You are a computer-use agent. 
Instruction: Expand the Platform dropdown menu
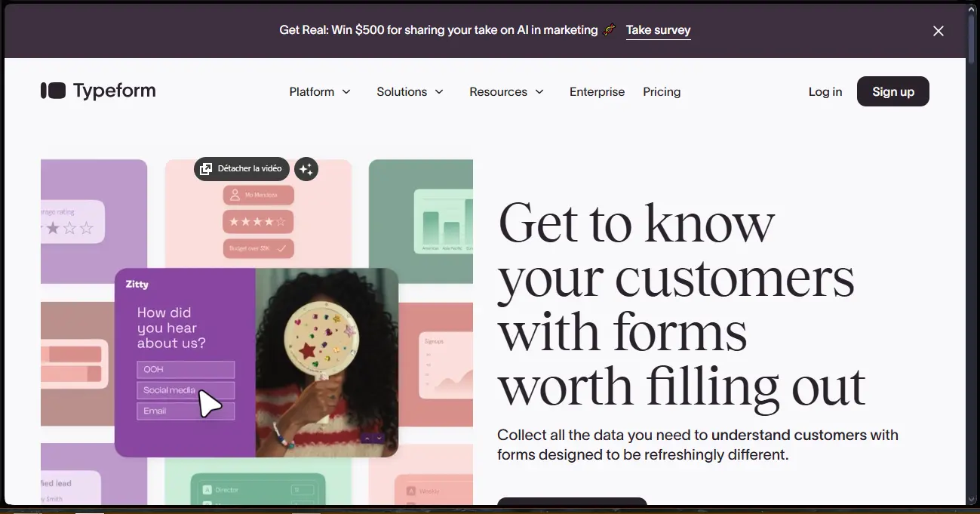coord(320,91)
